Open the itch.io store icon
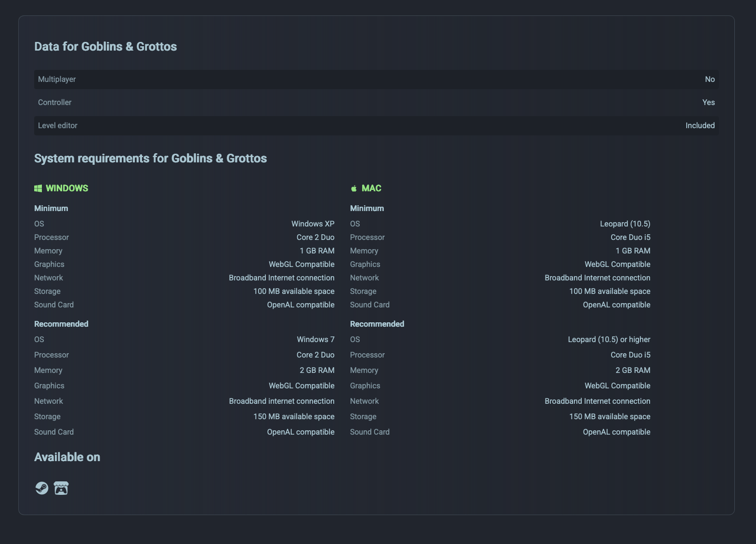Viewport: 756px width, 544px height. tap(61, 488)
